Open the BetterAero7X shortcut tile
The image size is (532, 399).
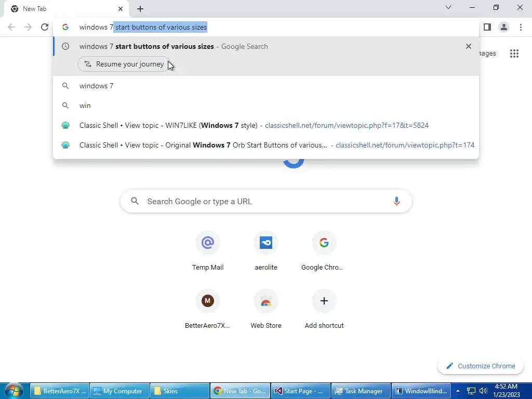click(208, 309)
